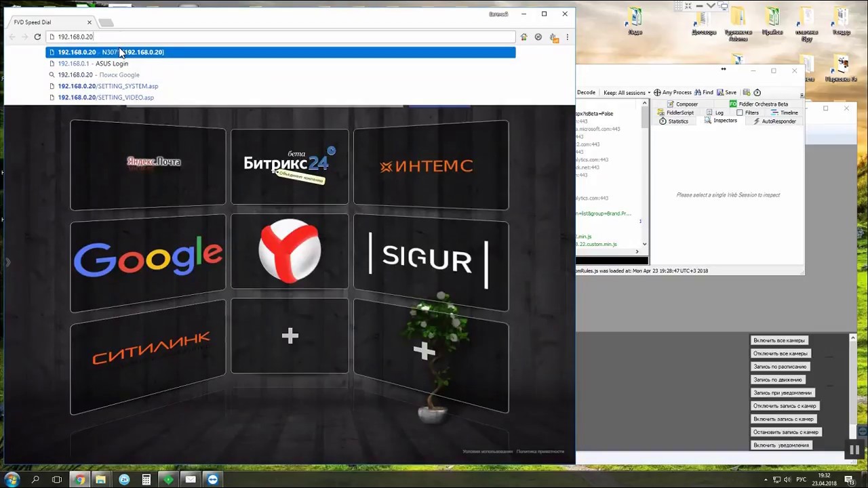Click the Включить уведомления button
Viewport: 868px width, 488px height.
coord(781,445)
